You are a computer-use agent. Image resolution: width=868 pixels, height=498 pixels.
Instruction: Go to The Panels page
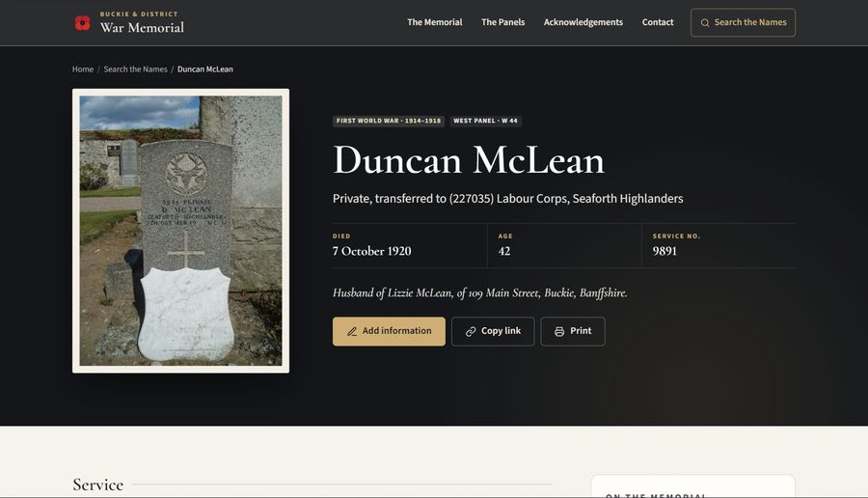coord(502,22)
